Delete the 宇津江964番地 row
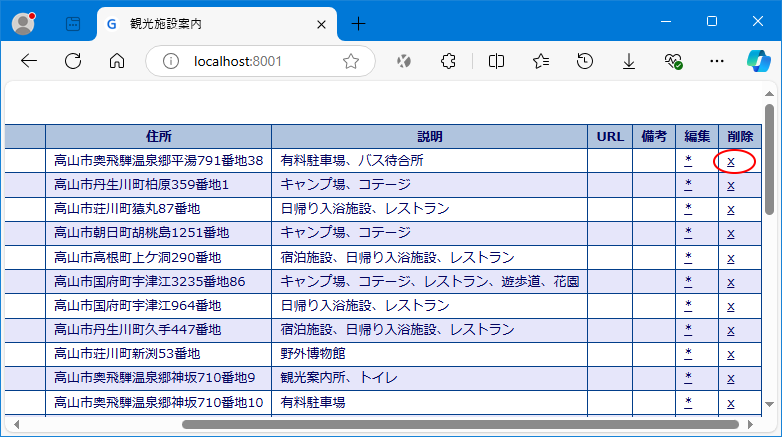The width and height of the screenshot is (782, 437). [731, 306]
